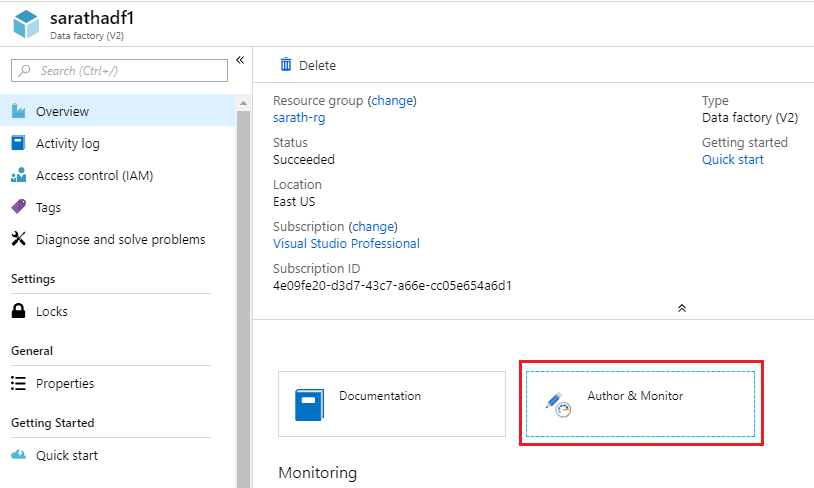
Task: Open Quick start link under Getting started
Action: tap(732, 159)
